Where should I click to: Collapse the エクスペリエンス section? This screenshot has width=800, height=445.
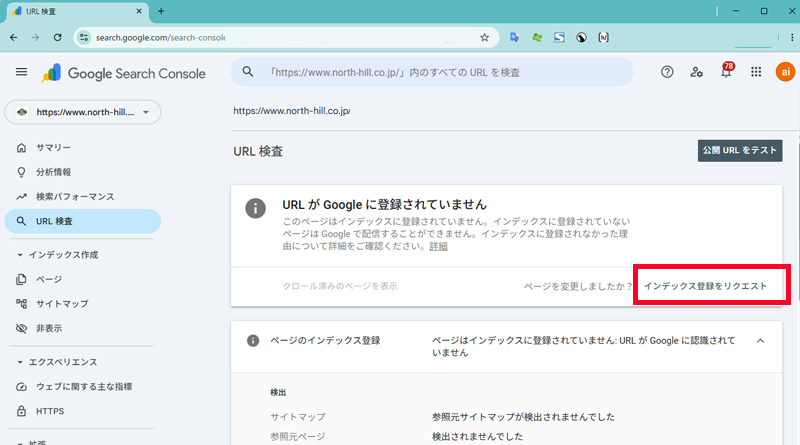(20, 362)
